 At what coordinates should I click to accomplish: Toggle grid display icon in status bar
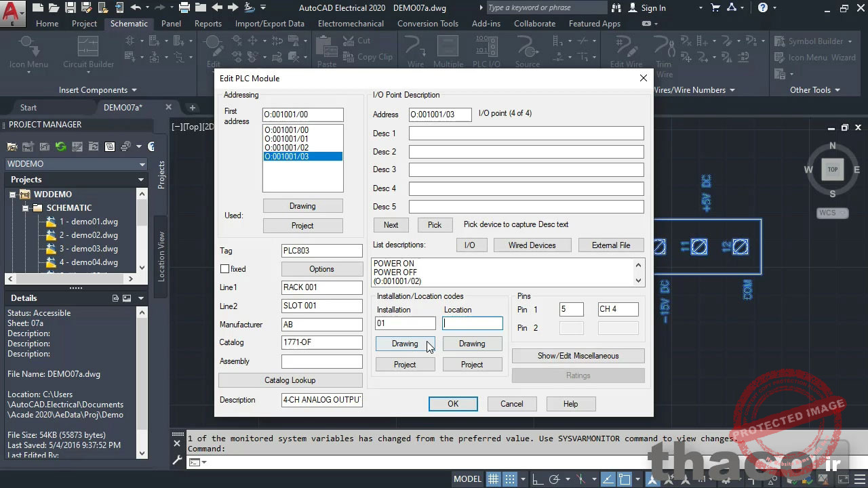pos(494,479)
